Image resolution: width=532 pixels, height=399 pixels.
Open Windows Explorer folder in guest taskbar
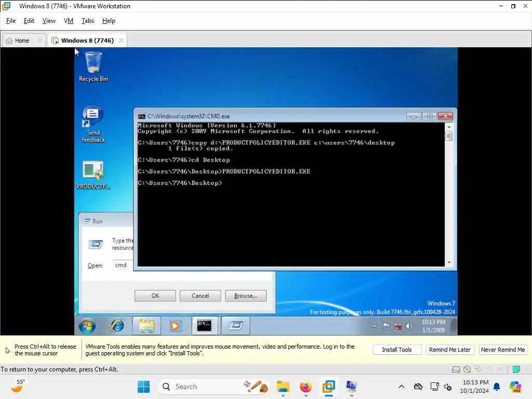pos(147,326)
